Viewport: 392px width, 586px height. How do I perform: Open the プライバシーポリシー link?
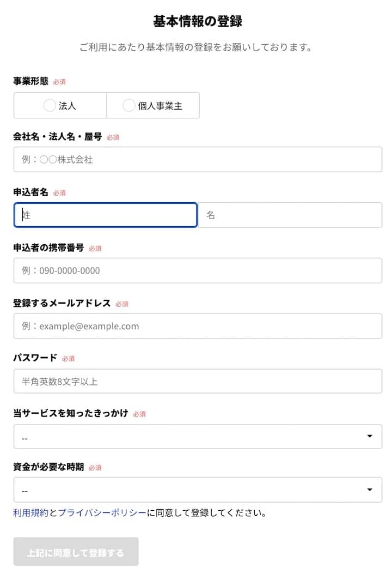tap(102, 513)
